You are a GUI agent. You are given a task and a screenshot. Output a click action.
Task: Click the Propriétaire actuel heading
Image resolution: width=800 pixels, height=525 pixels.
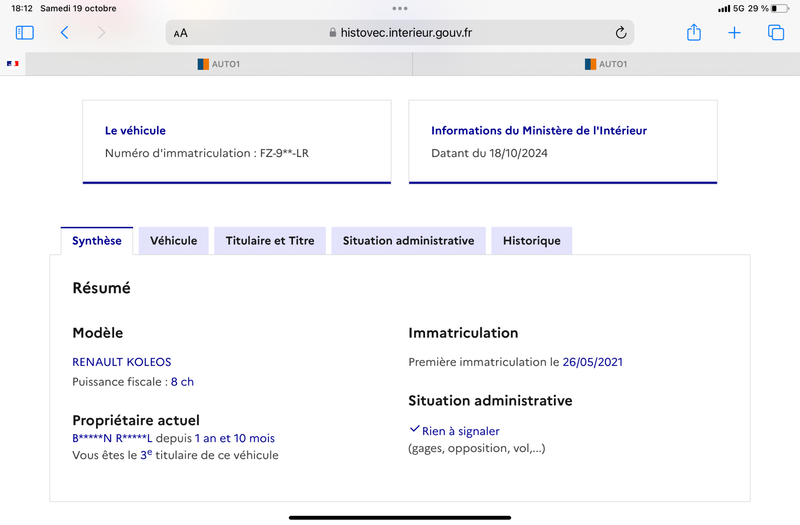pos(136,420)
